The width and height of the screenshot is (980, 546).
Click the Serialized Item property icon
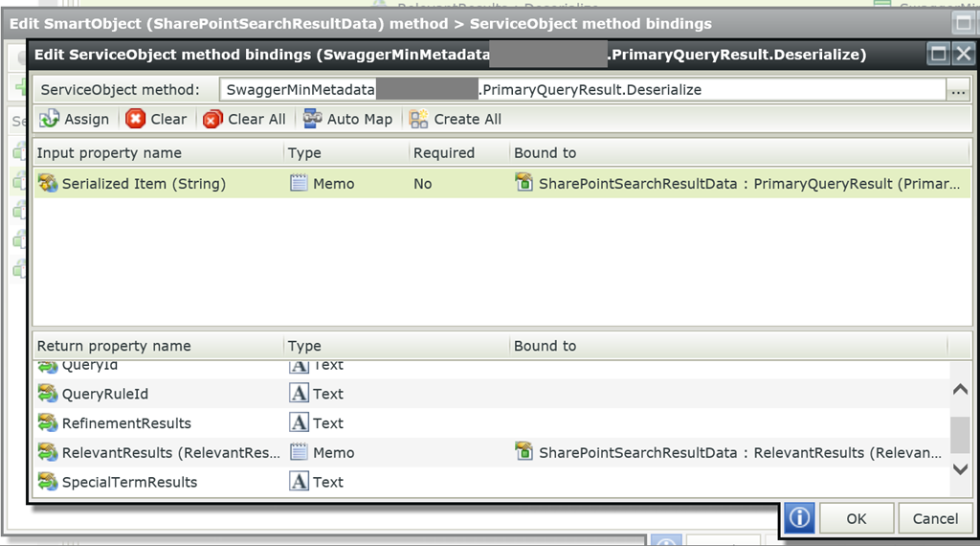pos(48,183)
